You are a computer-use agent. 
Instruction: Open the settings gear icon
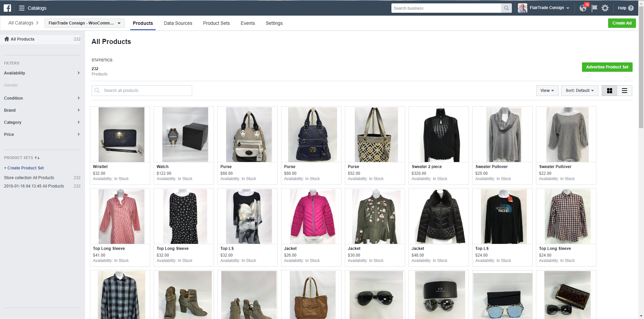coord(605,8)
